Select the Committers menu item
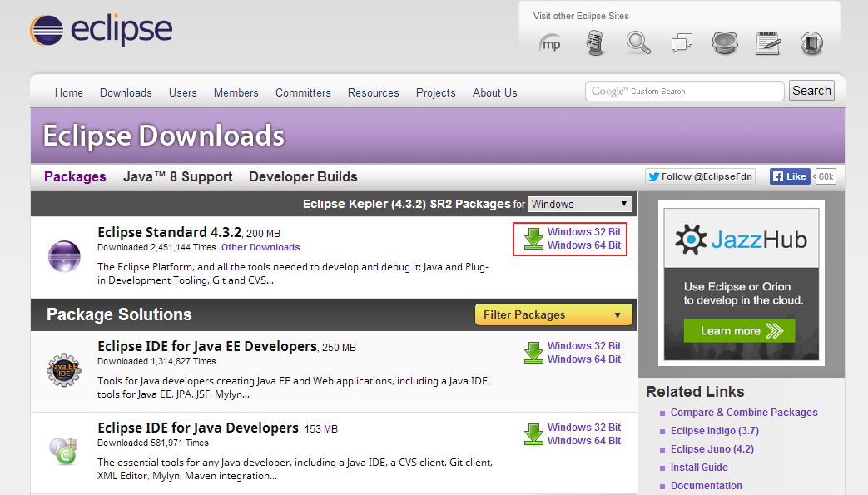The width and height of the screenshot is (868, 495). [303, 92]
